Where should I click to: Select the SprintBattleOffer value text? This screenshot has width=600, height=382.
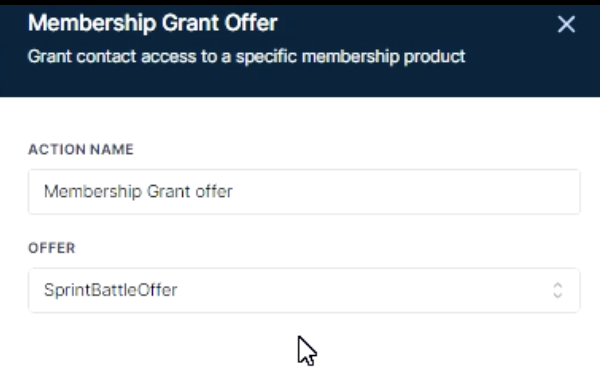click(111, 290)
